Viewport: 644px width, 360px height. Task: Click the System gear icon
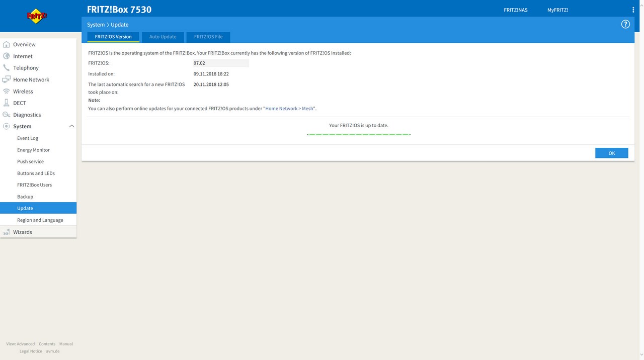click(x=7, y=126)
